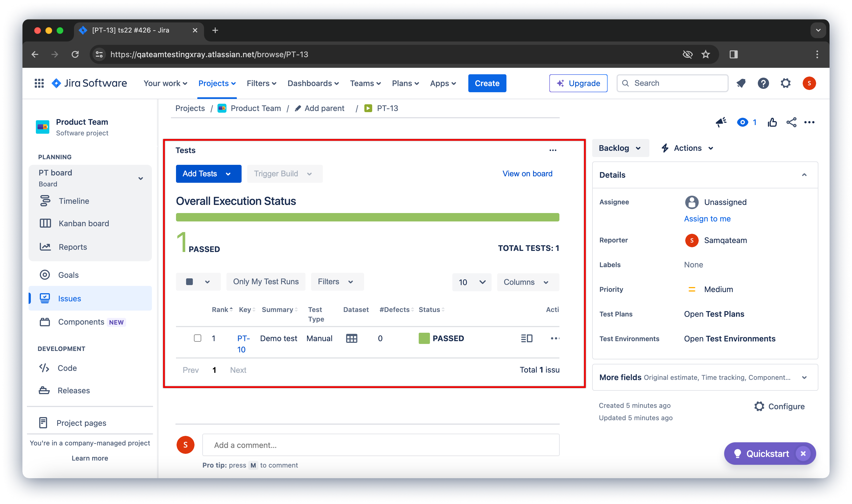Open execution details icon in PT-10 row
Screen dimensions: 852x504
[526, 338]
